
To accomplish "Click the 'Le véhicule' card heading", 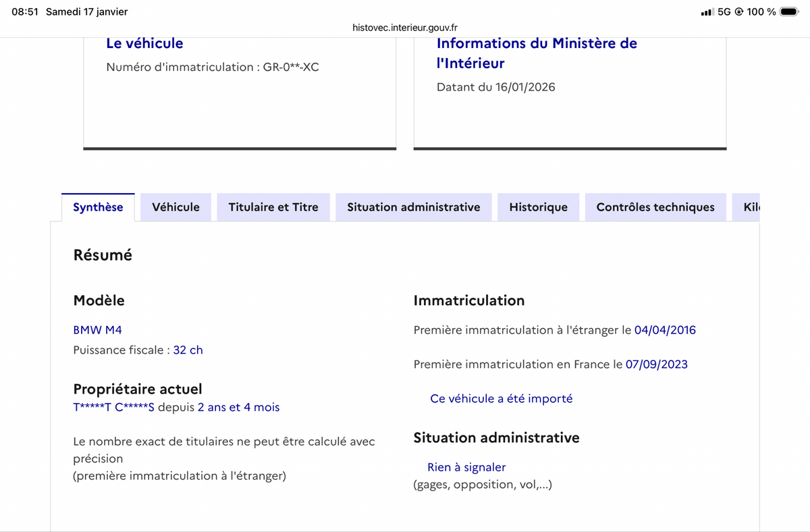I will tap(144, 43).
